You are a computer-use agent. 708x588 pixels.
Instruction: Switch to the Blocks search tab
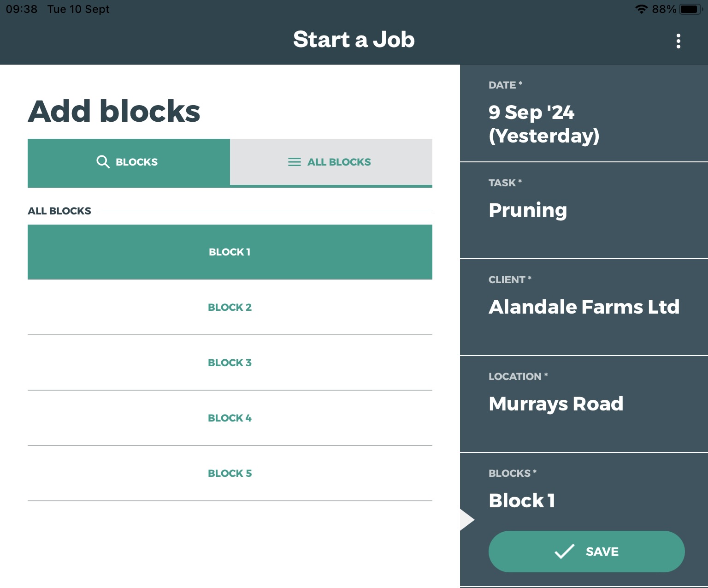point(129,162)
